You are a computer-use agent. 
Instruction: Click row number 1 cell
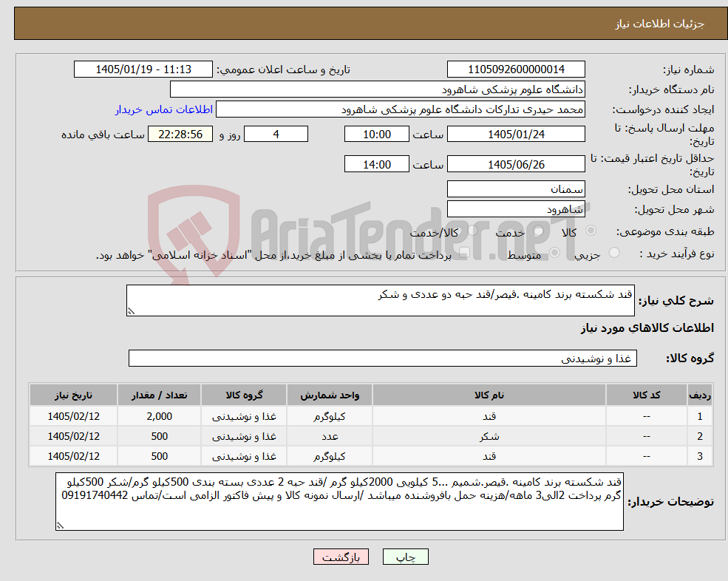click(x=700, y=416)
